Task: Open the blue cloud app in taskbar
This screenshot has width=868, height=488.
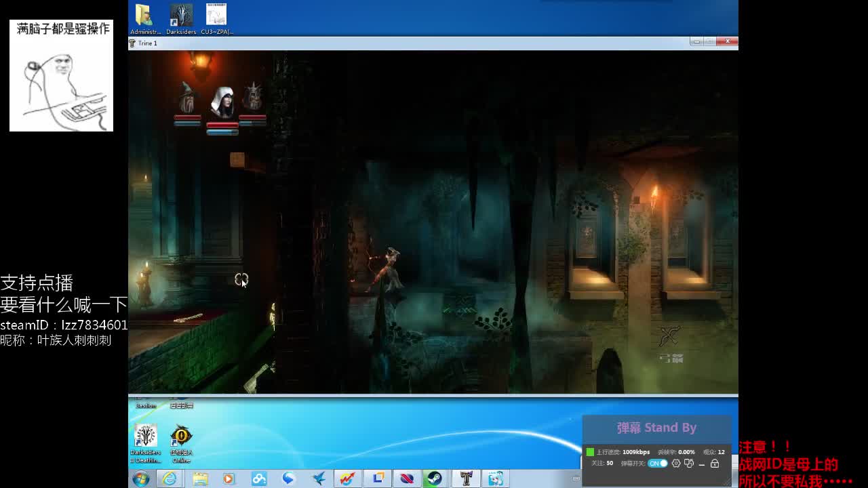Action: click(x=259, y=479)
